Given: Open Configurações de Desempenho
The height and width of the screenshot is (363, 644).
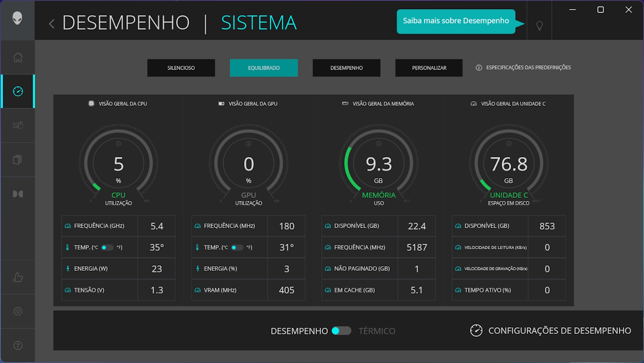Looking at the screenshot, I should click(550, 331).
